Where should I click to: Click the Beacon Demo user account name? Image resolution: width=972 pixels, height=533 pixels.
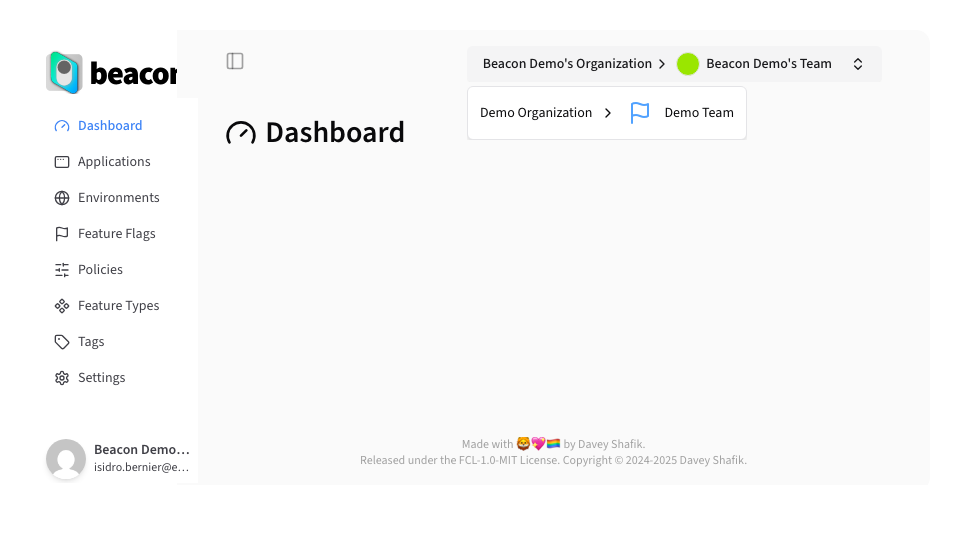click(x=141, y=450)
